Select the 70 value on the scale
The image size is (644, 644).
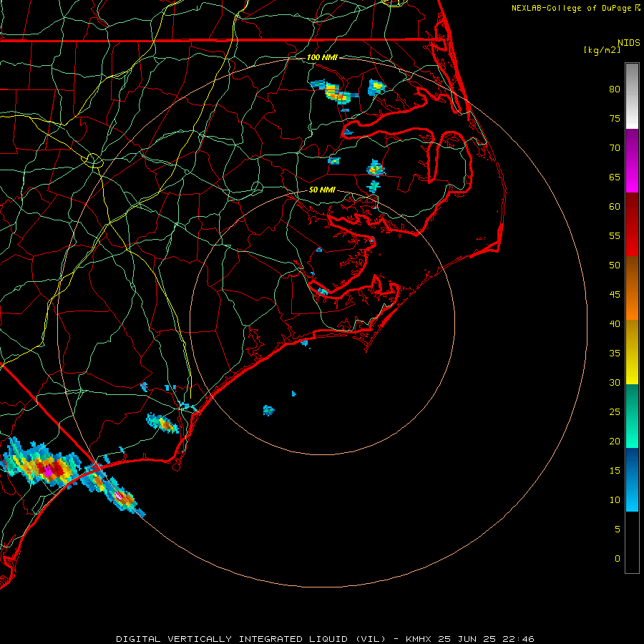[615, 148]
